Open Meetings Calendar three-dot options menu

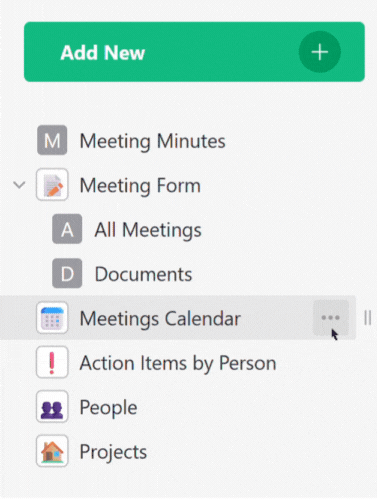click(330, 318)
